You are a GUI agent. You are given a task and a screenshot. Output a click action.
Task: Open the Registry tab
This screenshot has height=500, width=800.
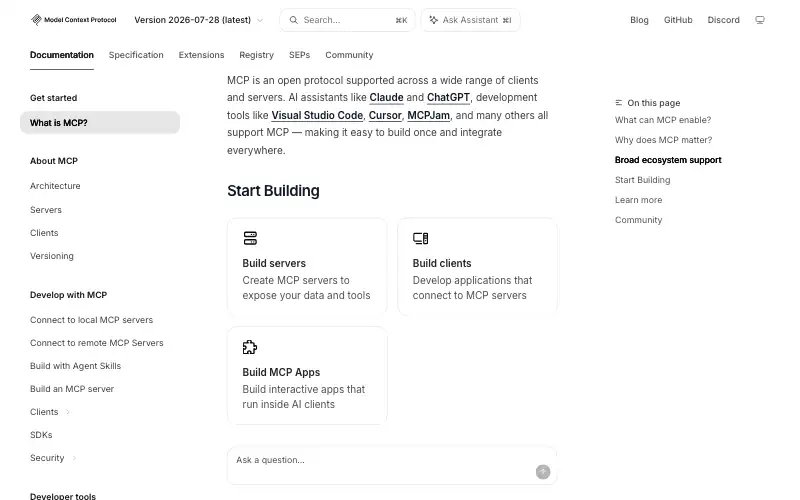point(257,55)
